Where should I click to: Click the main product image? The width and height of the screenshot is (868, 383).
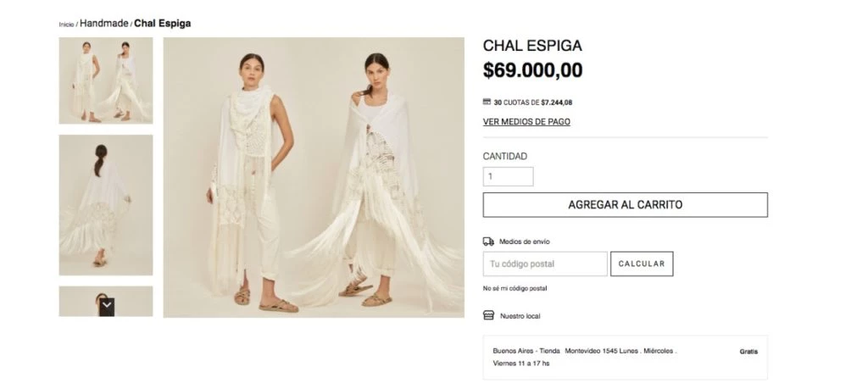click(314, 177)
